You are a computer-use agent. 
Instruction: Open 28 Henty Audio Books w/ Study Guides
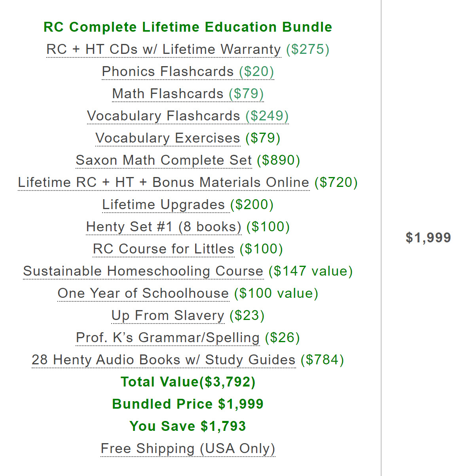[164, 360]
